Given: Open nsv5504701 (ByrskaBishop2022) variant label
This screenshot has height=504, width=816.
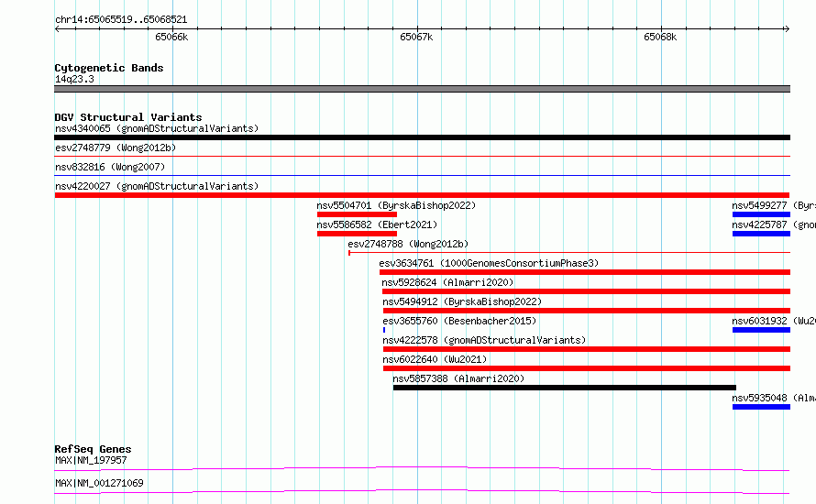Looking at the screenshot, I should click(396, 205).
